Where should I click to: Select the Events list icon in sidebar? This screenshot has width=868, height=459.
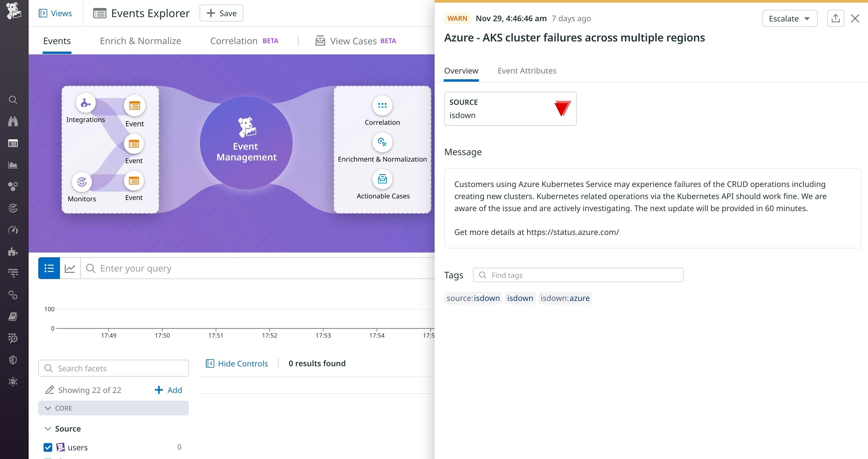pos(13,143)
